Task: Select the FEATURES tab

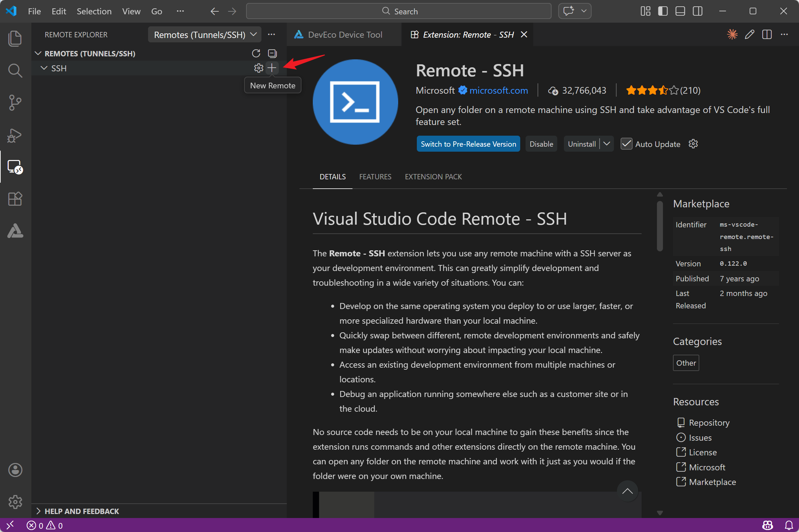Action: click(375, 177)
